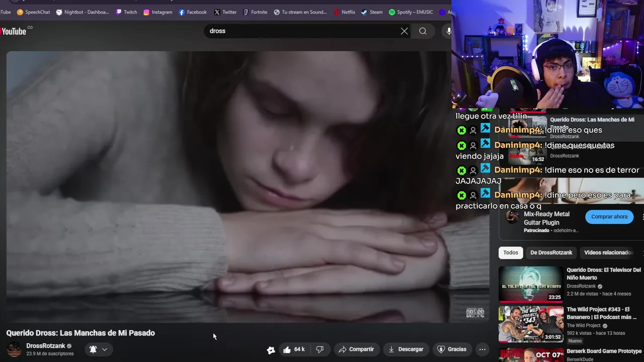Open the Instagram bookmark
This screenshot has height=362, width=644.
click(x=157, y=12)
